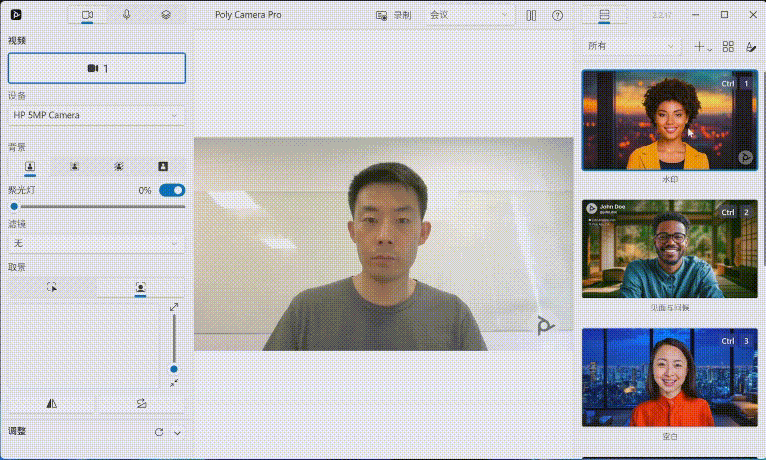
Task: Open the microphone audio tab
Action: [x=127, y=15]
